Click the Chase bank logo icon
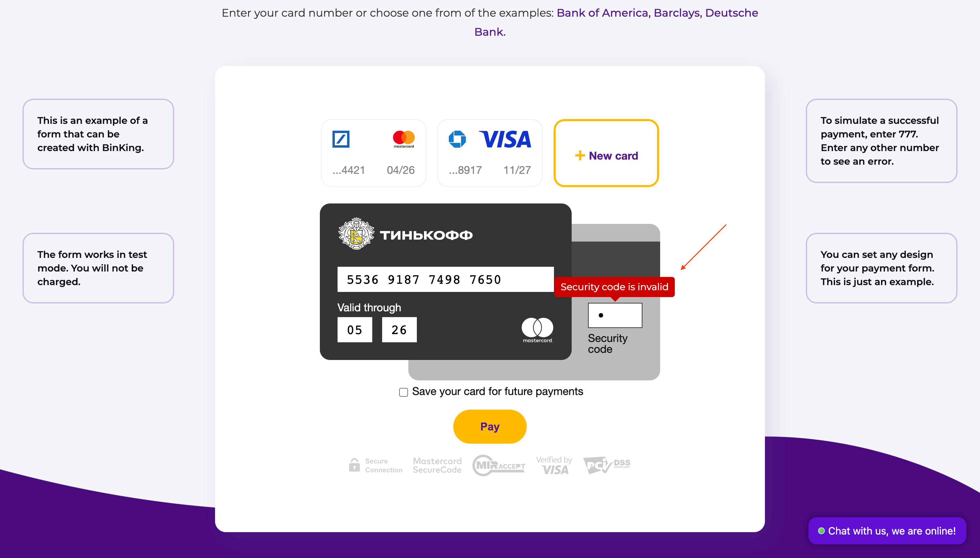Viewport: 980px width, 558px height. 457,139
